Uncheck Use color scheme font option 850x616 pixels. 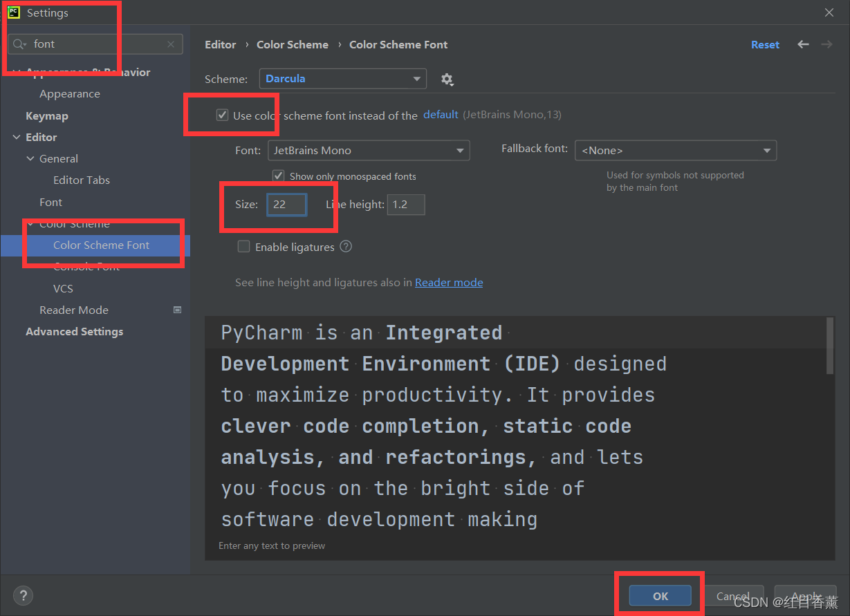tap(222, 115)
